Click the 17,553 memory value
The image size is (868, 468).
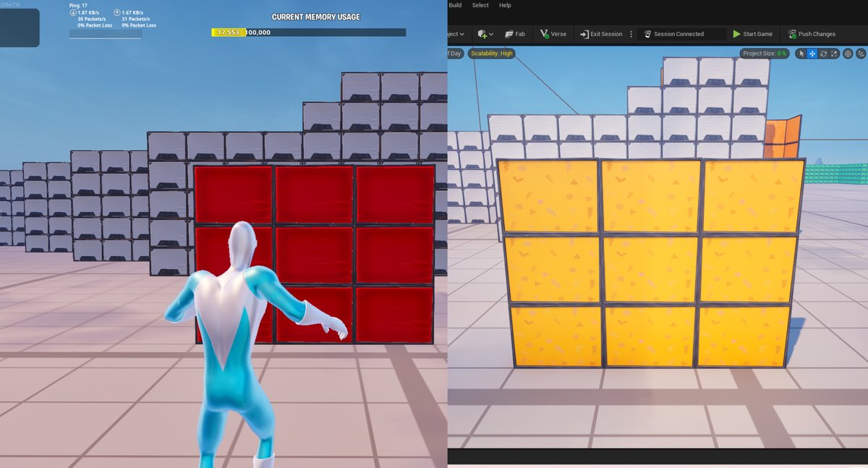(228, 33)
